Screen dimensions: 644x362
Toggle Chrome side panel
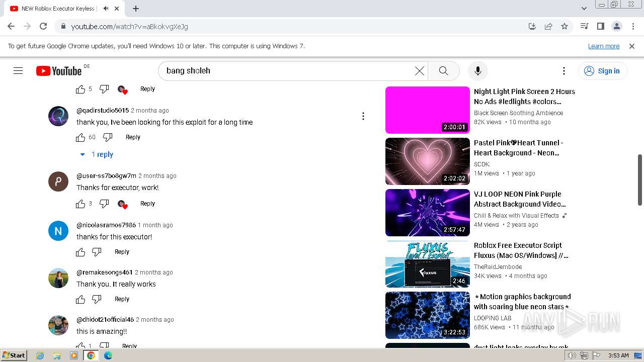coord(600,26)
